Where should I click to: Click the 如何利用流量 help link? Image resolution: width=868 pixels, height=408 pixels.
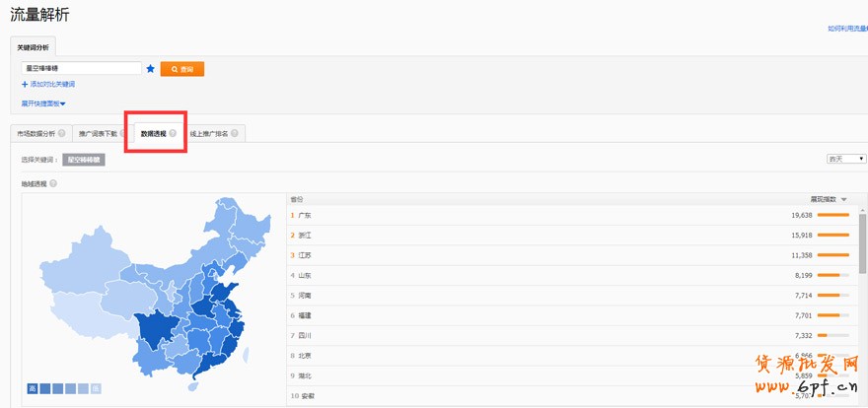[x=846, y=29]
